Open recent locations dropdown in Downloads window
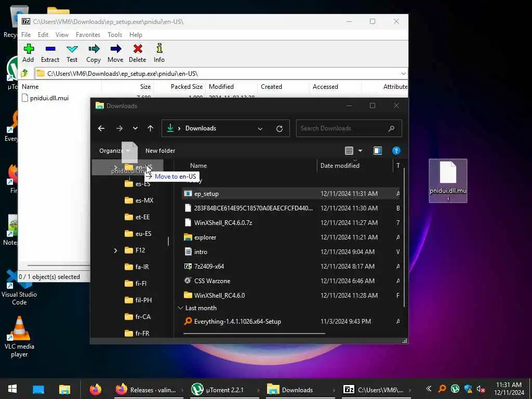Image resolution: width=532 pixels, height=399 pixels. coord(136,128)
